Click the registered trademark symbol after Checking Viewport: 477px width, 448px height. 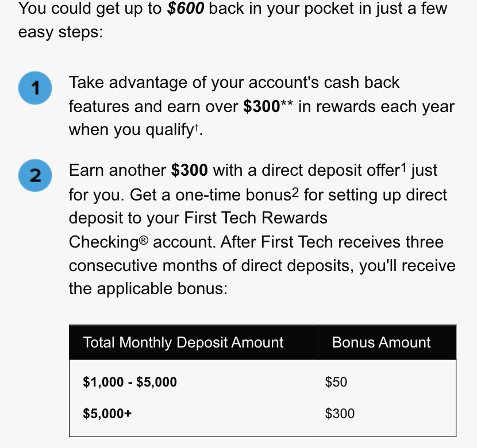(144, 241)
